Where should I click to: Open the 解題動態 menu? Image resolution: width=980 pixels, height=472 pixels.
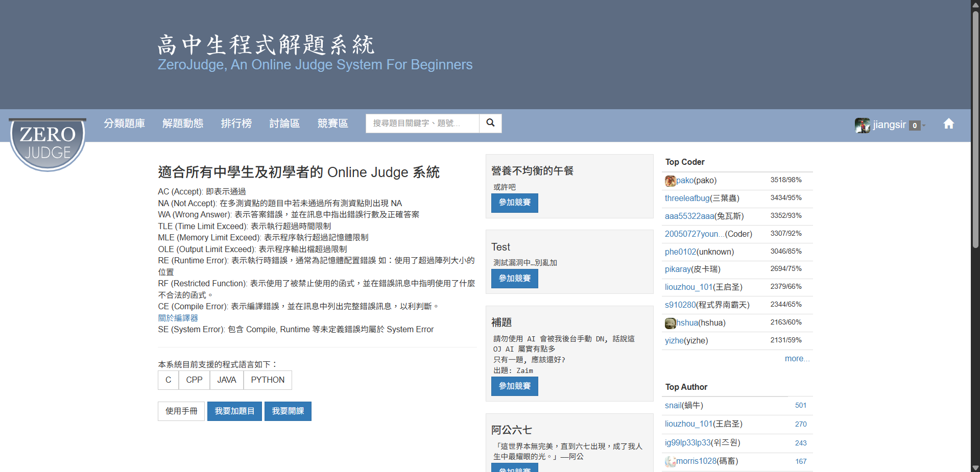click(183, 123)
